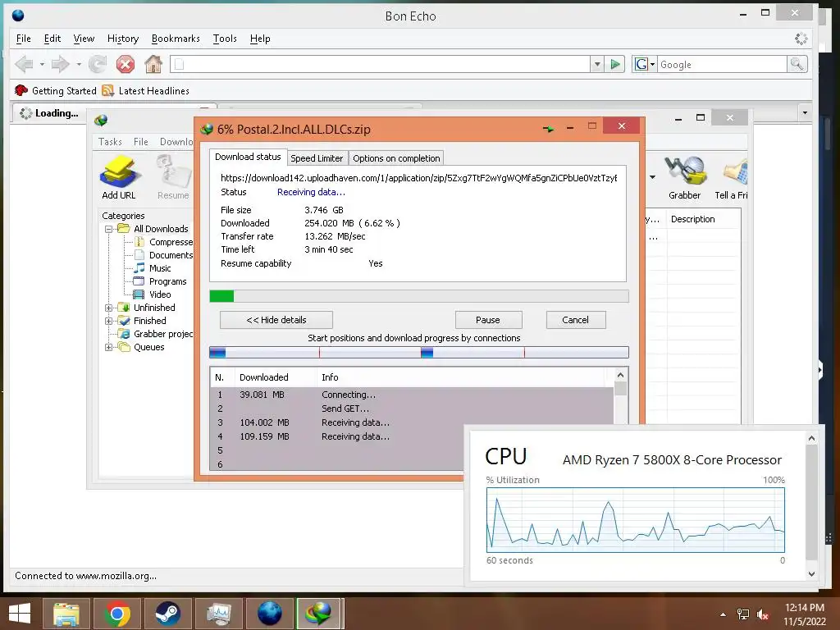Click the browser Back arrow icon
Screen dimensions: 840x630
[24, 64]
